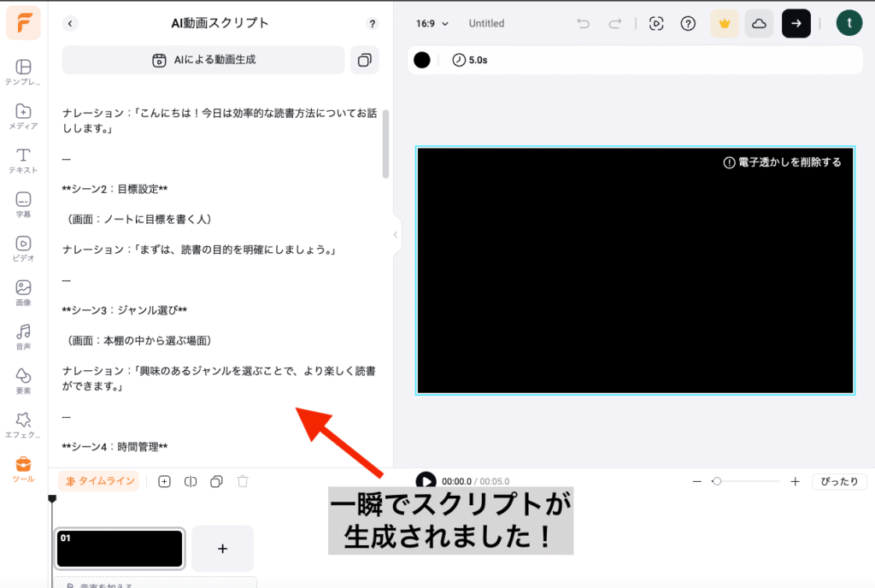
Task: Open the Templates sidebar panel
Action: (23, 73)
